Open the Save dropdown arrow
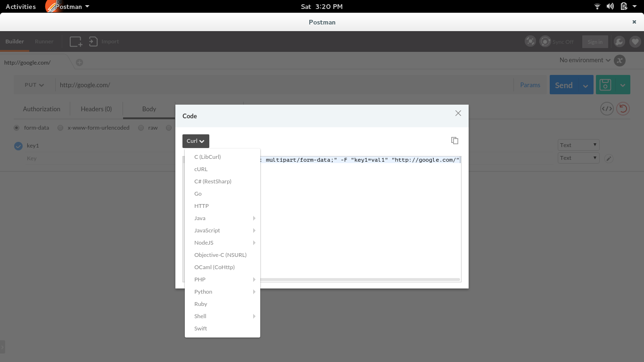The height and width of the screenshot is (362, 644). (x=623, y=85)
